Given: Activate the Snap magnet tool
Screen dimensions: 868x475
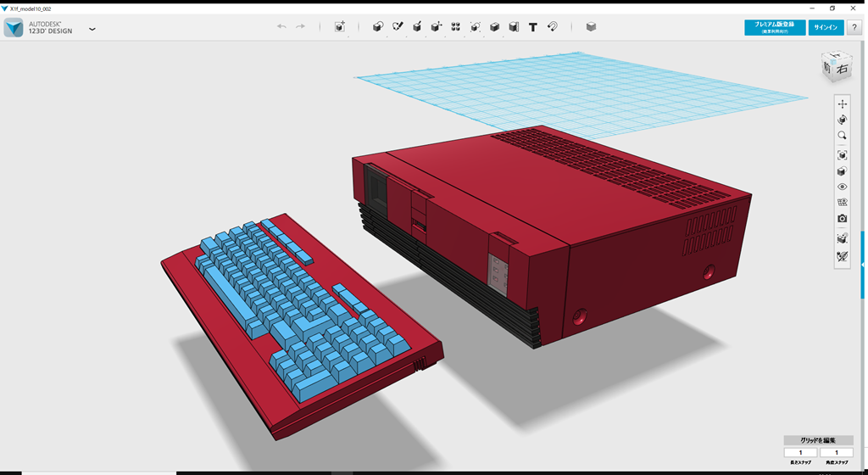Looking at the screenshot, I should pos(552,27).
